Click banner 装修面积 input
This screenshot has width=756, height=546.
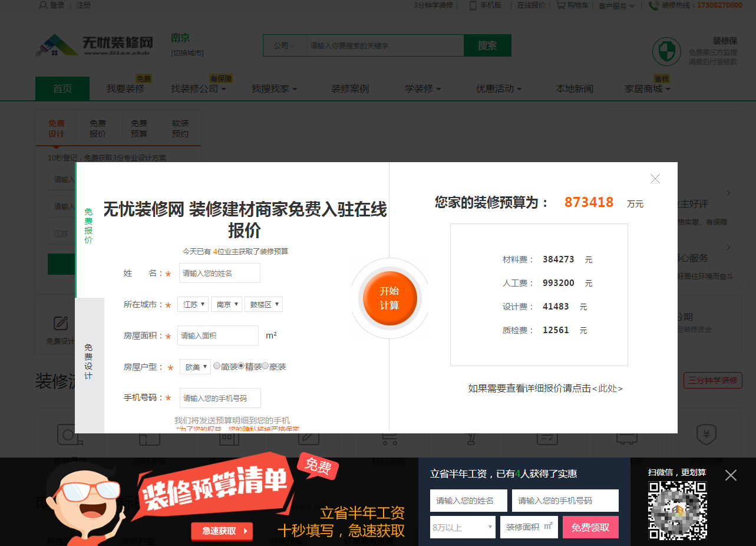[529, 527]
